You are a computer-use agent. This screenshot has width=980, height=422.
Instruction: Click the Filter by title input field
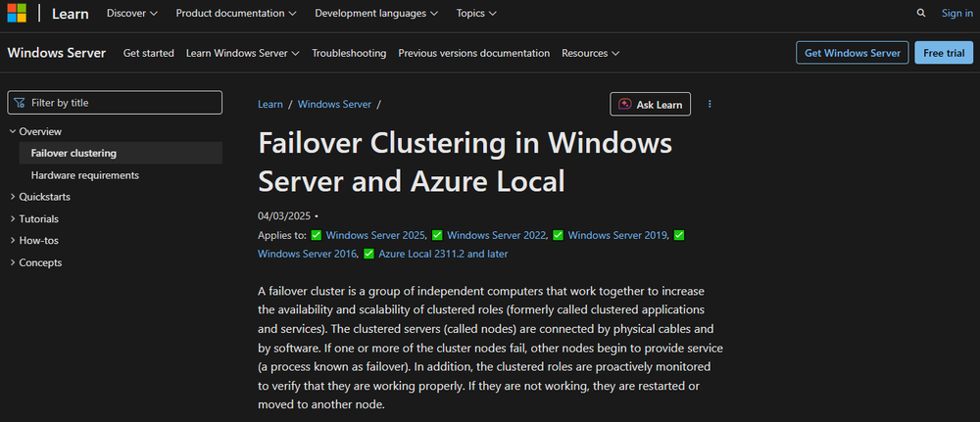[115, 103]
